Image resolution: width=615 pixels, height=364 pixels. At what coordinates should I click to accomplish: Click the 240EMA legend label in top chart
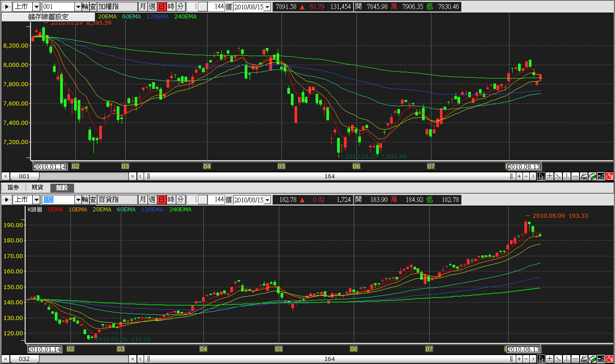tap(184, 17)
